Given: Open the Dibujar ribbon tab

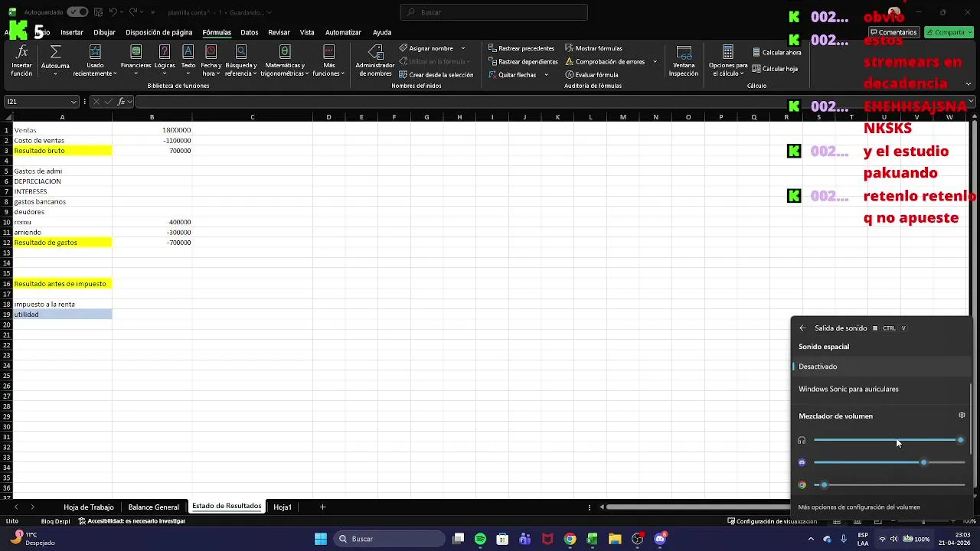Looking at the screenshot, I should [x=104, y=32].
